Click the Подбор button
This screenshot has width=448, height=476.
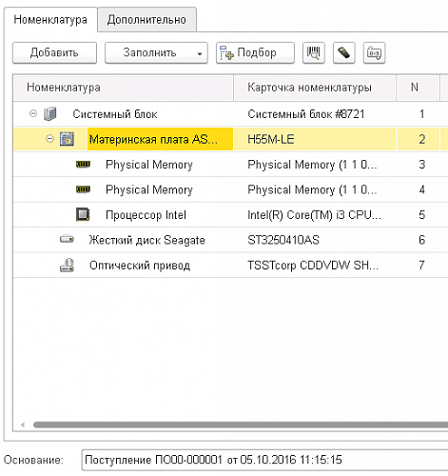(255, 52)
